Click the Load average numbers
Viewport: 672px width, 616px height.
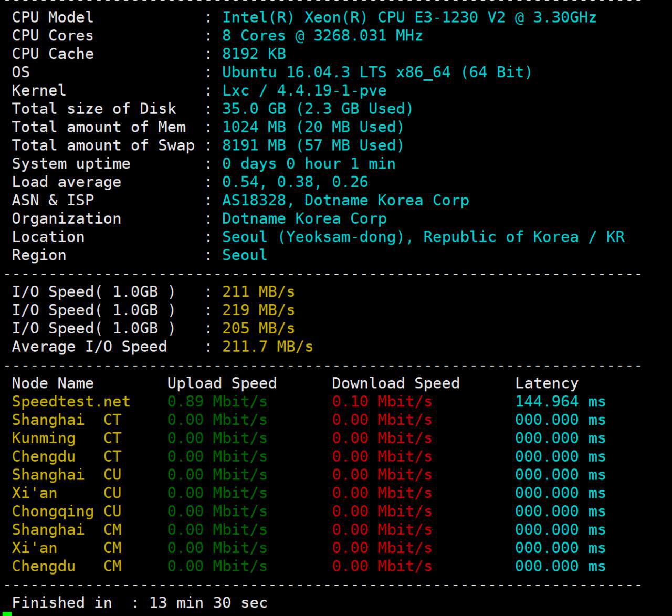coord(295,182)
